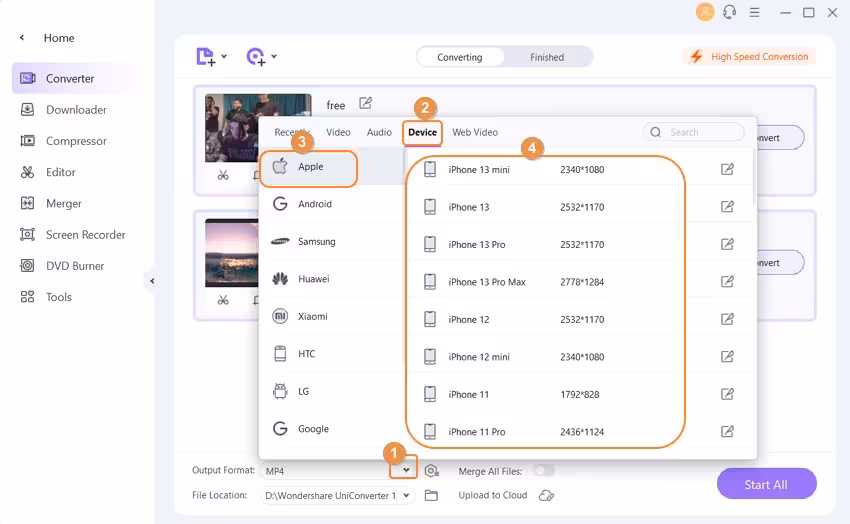Switch to the Finished tab
The image size is (850, 524).
[x=547, y=57]
